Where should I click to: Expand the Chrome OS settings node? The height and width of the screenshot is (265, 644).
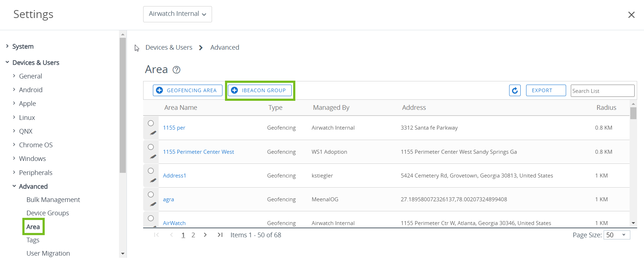tap(14, 145)
